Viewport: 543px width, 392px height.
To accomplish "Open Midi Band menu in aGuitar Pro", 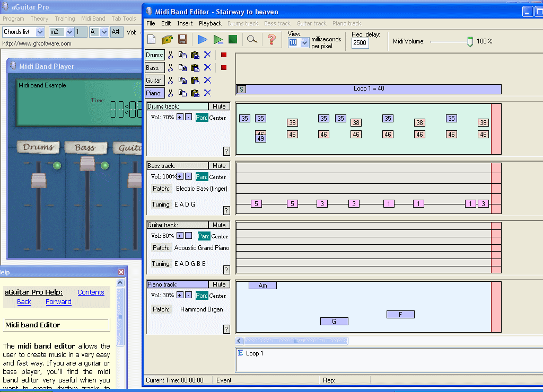I will tap(93, 19).
